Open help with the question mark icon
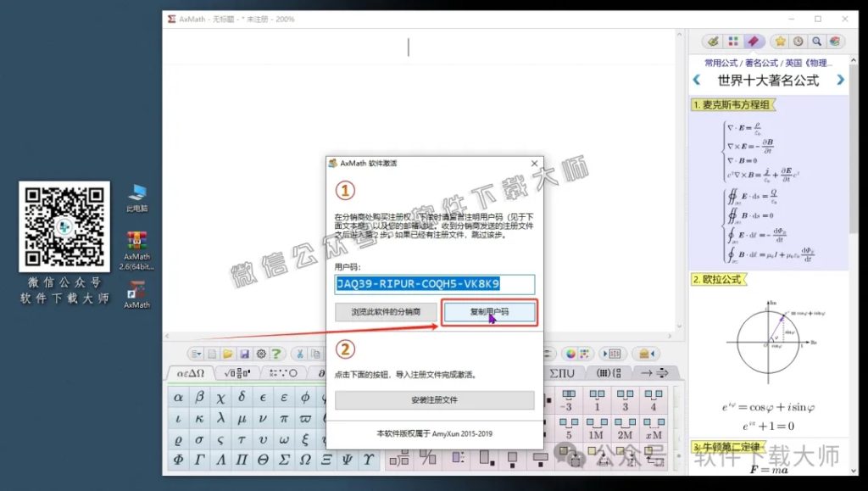This screenshot has height=491, width=868. pos(276,354)
